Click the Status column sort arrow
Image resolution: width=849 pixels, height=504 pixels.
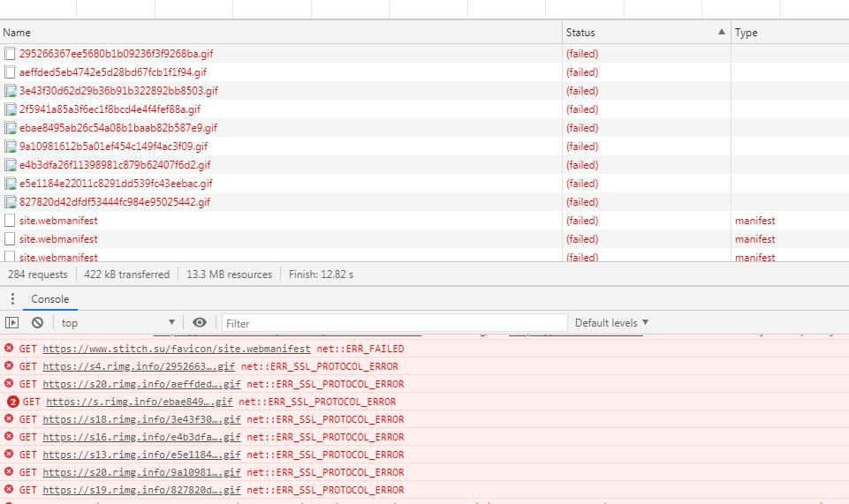(x=721, y=33)
